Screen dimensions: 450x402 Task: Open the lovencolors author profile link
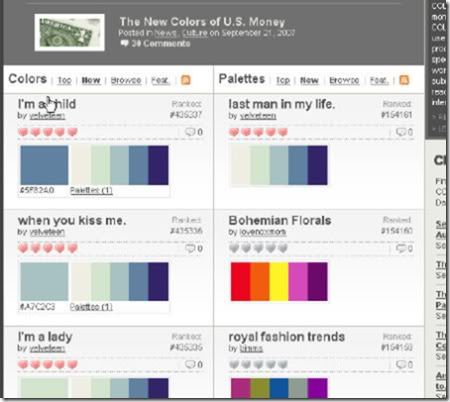[263, 232]
